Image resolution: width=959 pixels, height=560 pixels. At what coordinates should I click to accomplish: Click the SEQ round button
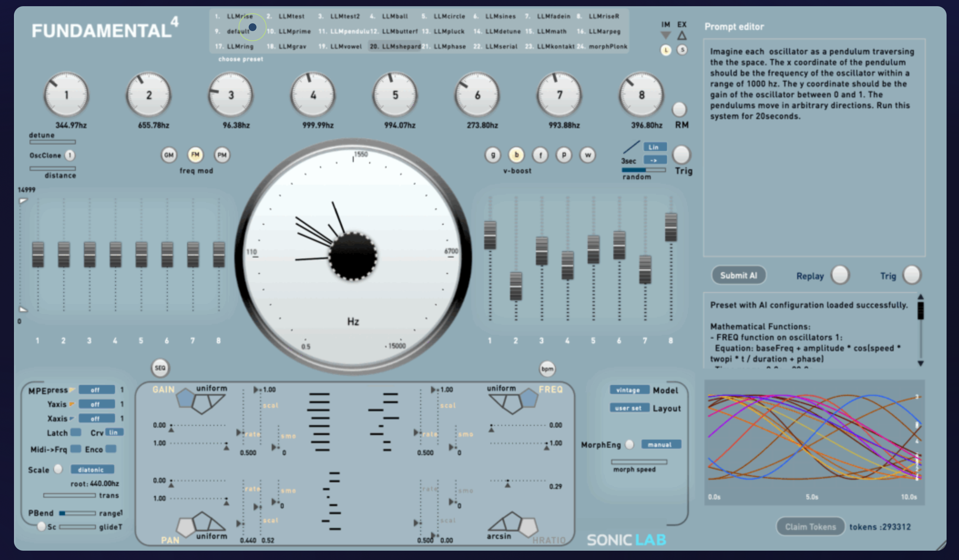[160, 368]
